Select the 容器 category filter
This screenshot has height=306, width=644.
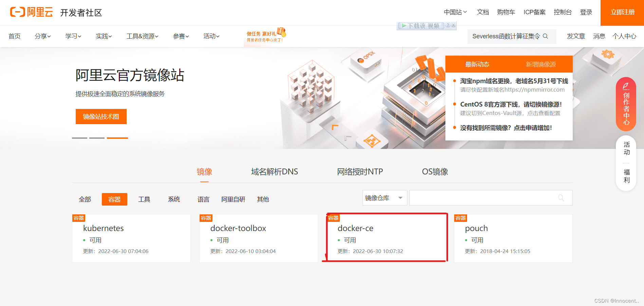114,199
